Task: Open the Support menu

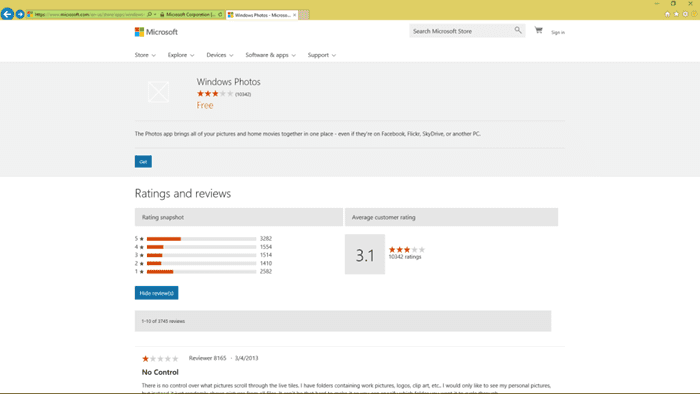Action: (321, 55)
